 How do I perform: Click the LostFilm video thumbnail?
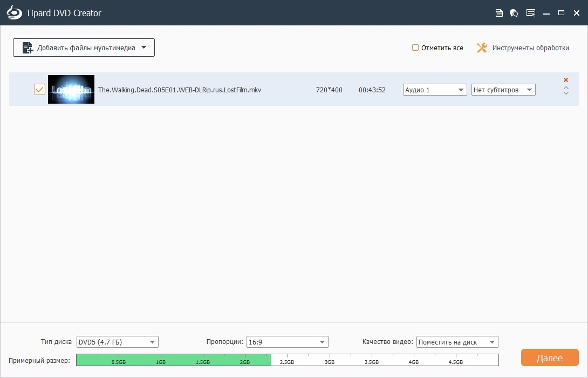click(x=71, y=90)
